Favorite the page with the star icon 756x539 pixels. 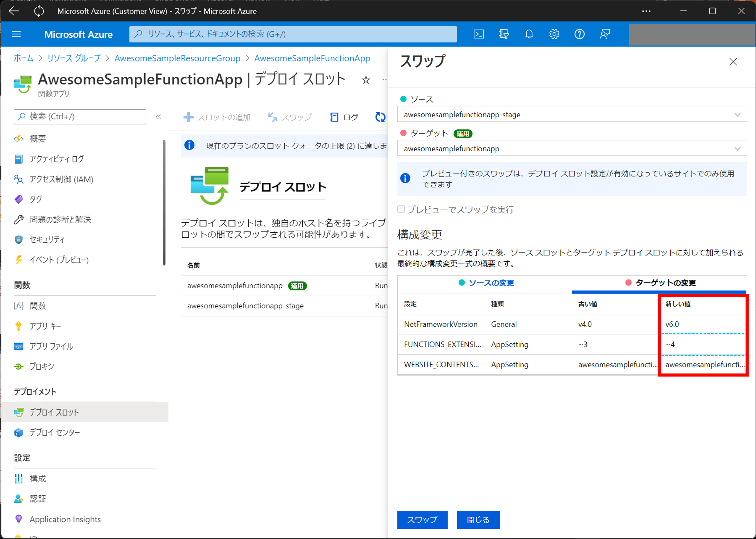pyautogui.click(x=366, y=80)
